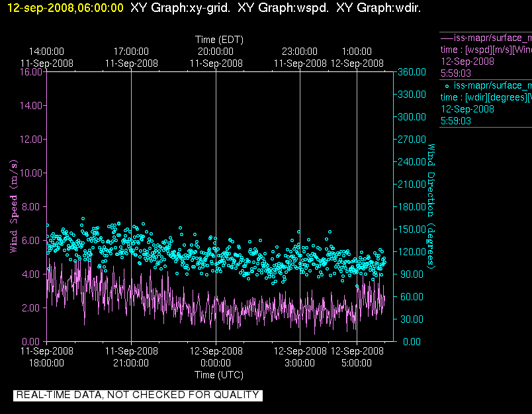The image size is (532, 414).
Task: Select the yellow timestamp 12-sep-2008,06:00:00
Action: click(65, 7)
